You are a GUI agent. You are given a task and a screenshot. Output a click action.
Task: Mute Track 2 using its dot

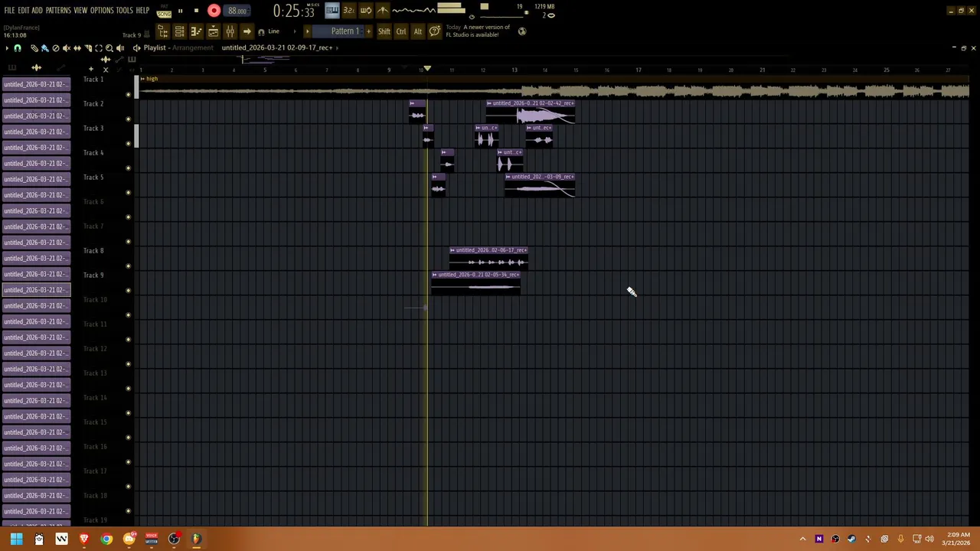(128, 119)
